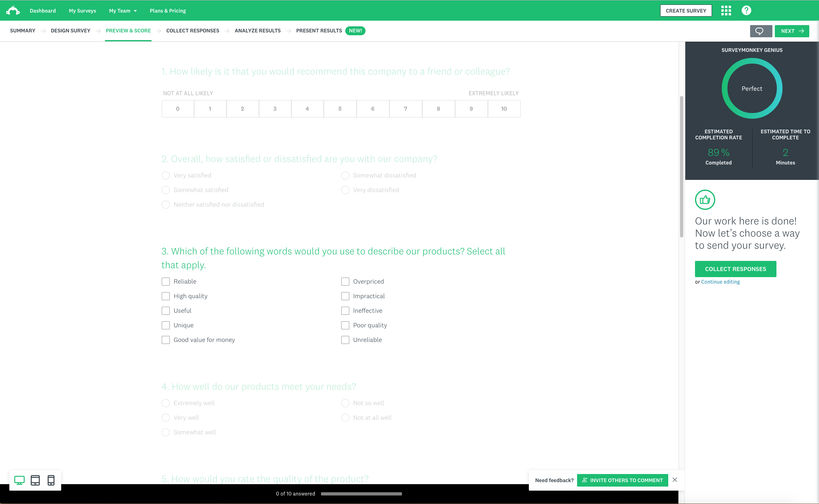The height and width of the screenshot is (504, 819).
Task: Click the COLLECT RESPONSES green button
Action: [736, 268]
